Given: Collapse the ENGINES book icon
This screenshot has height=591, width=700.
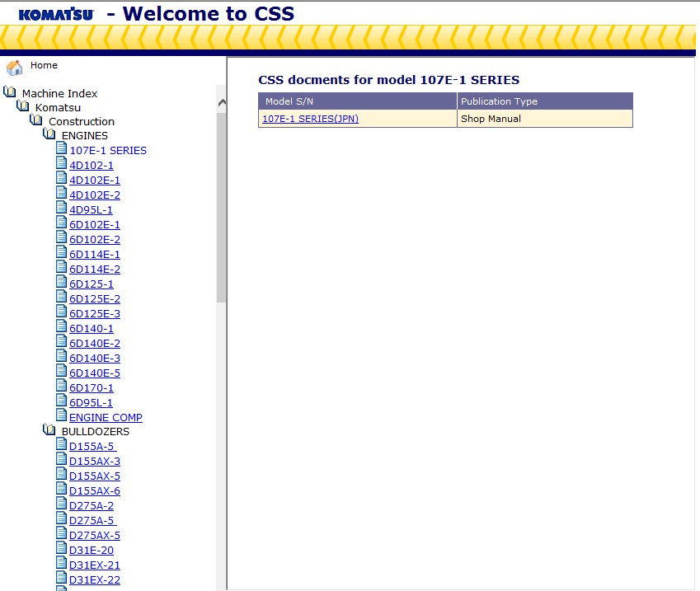Looking at the screenshot, I should pyautogui.click(x=49, y=134).
